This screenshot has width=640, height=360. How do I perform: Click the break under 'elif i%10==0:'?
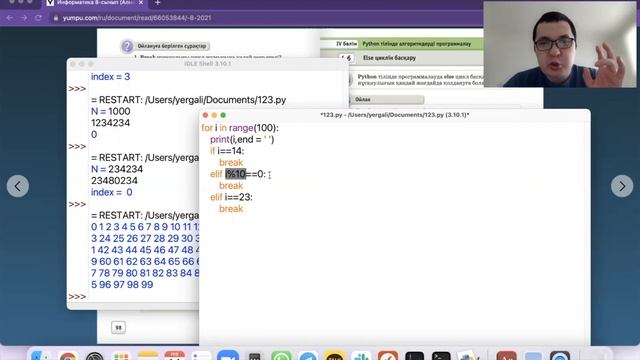pos(231,186)
